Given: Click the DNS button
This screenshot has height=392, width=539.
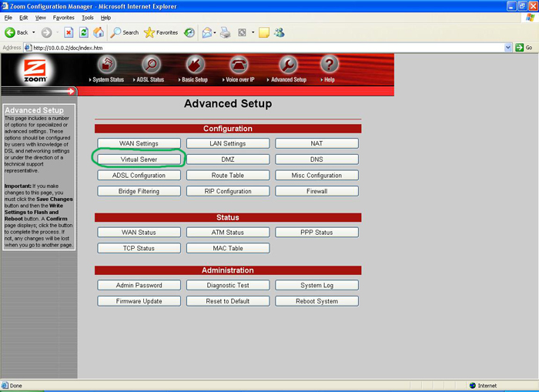Looking at the screenshot, I should [316, 159].
